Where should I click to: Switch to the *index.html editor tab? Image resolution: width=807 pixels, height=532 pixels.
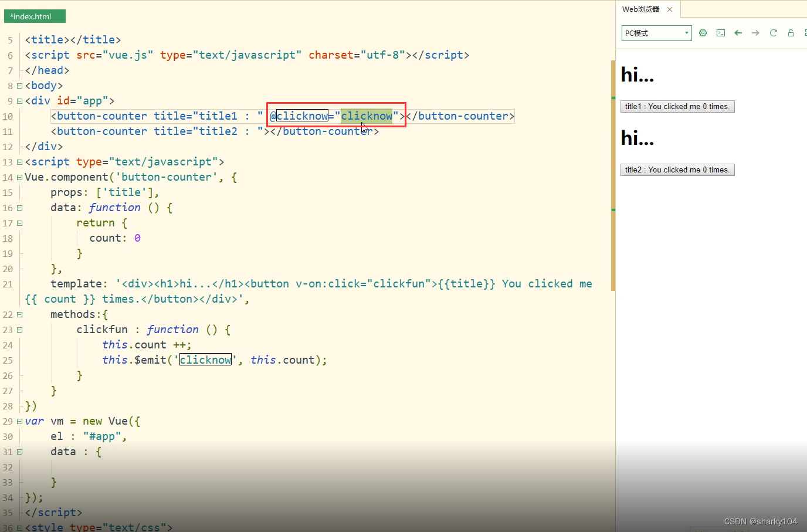coord(35,16)
